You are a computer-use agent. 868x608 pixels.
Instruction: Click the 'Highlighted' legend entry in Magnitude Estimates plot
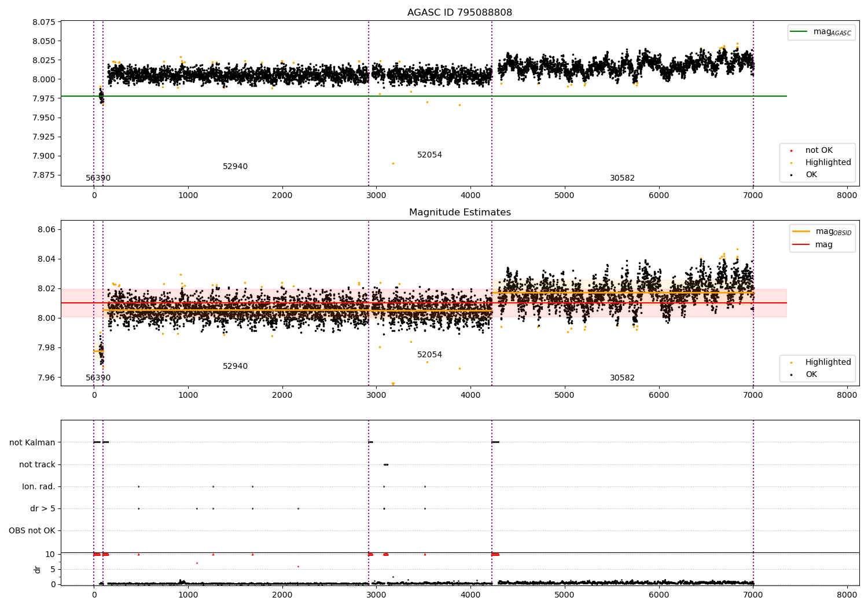tap(821, 362)
